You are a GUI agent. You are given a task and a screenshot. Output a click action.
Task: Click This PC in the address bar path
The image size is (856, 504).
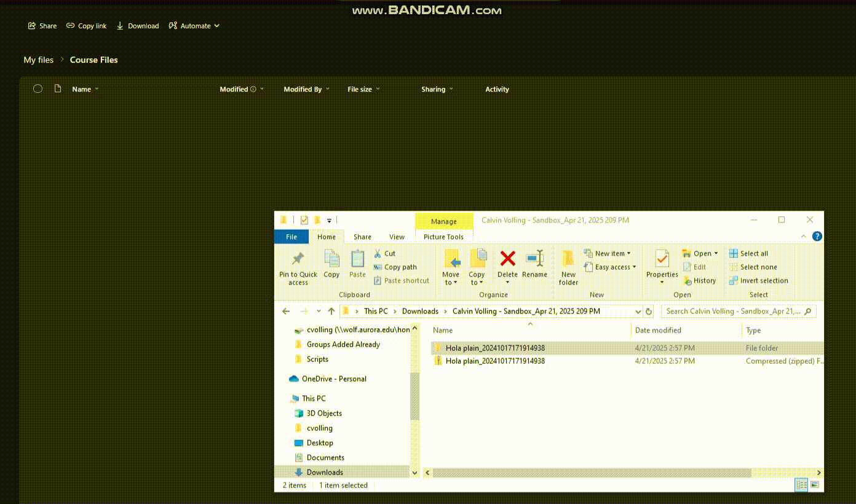tap(376, 311)
